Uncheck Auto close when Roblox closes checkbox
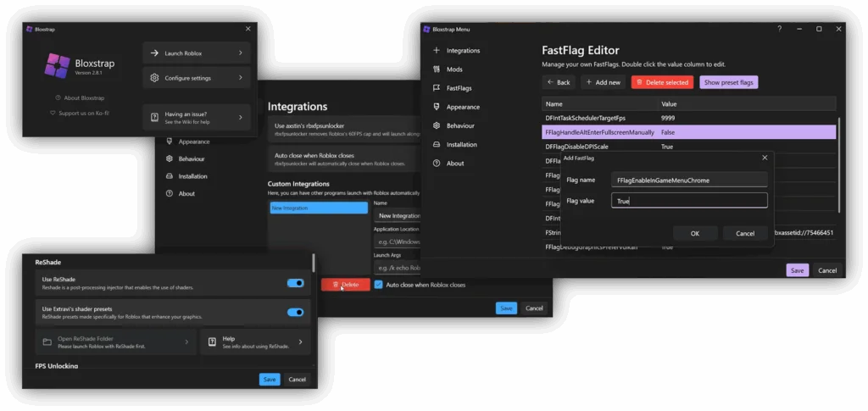 [x=378, y=285]
